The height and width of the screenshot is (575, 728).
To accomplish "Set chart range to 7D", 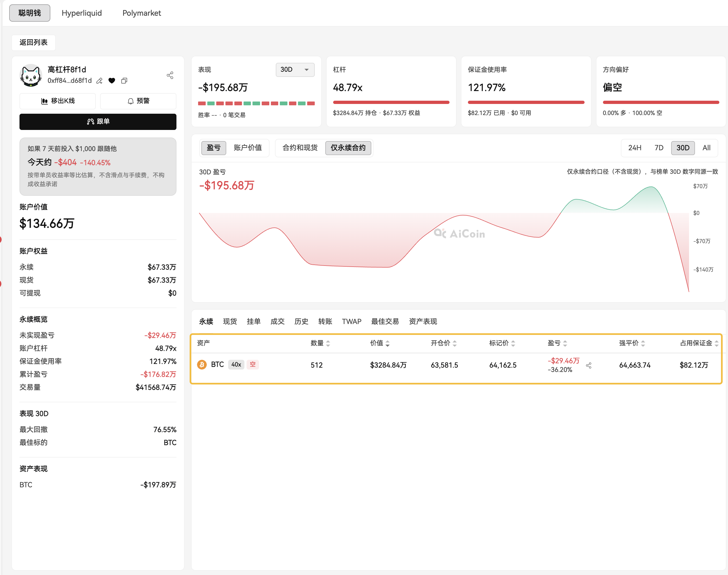I will click(x=659, y=148).
